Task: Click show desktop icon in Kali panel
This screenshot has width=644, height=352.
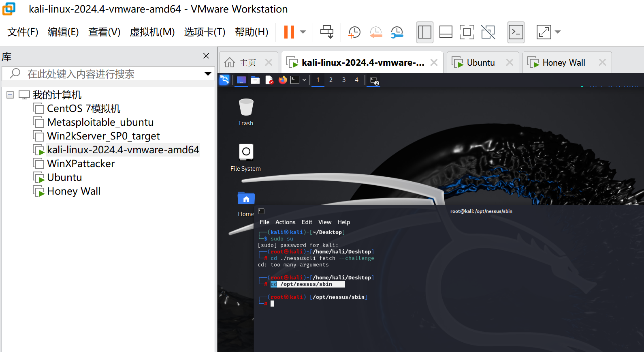Action: click(241, 80)
